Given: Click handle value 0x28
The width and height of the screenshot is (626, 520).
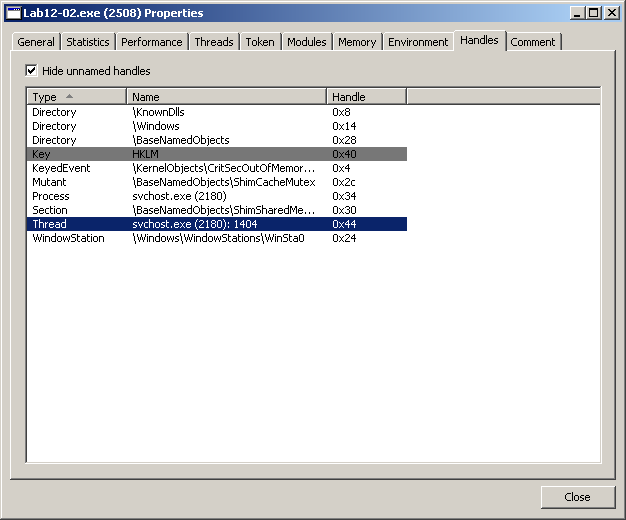Looking at the screenshot, I should [x=344, y=140].
